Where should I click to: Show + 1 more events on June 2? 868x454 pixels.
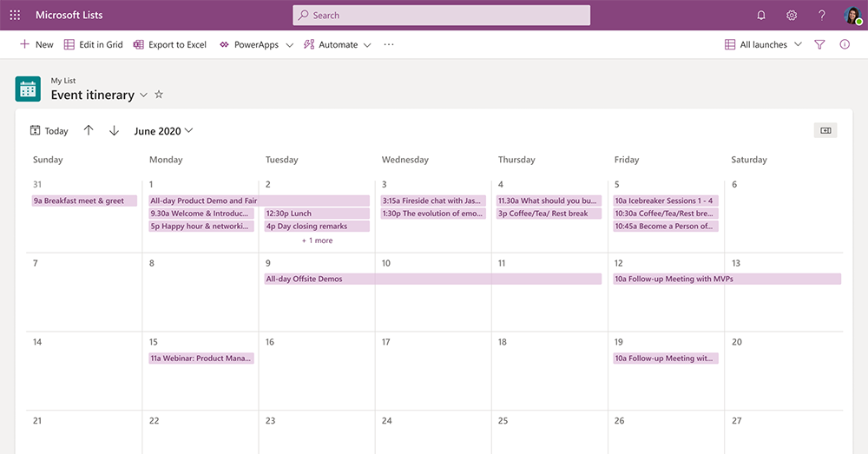317,240
